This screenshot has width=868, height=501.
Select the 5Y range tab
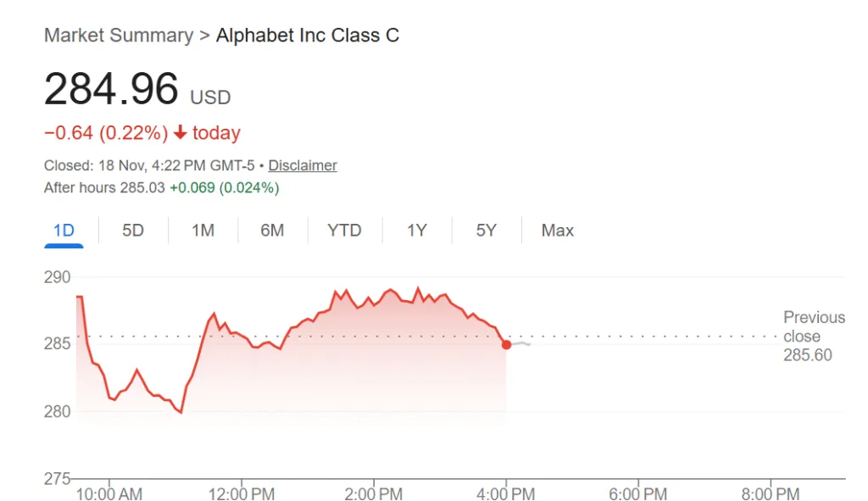coord(486,231)
